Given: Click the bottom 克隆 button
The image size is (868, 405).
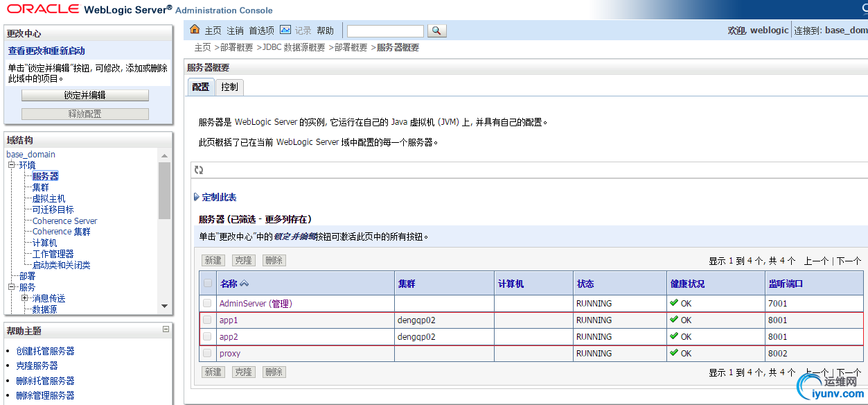Looking at the screenshot, I should click(244, 372).
